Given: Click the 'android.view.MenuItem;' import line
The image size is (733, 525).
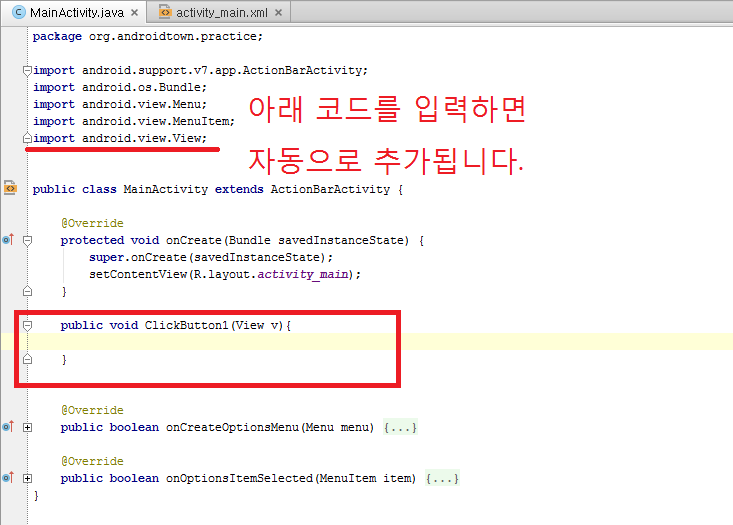Looking at the screenshot, I should click(x=134, y=122).
